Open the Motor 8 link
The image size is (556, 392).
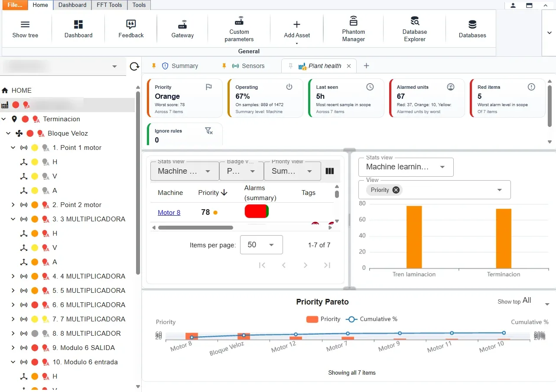pos(169,212)
